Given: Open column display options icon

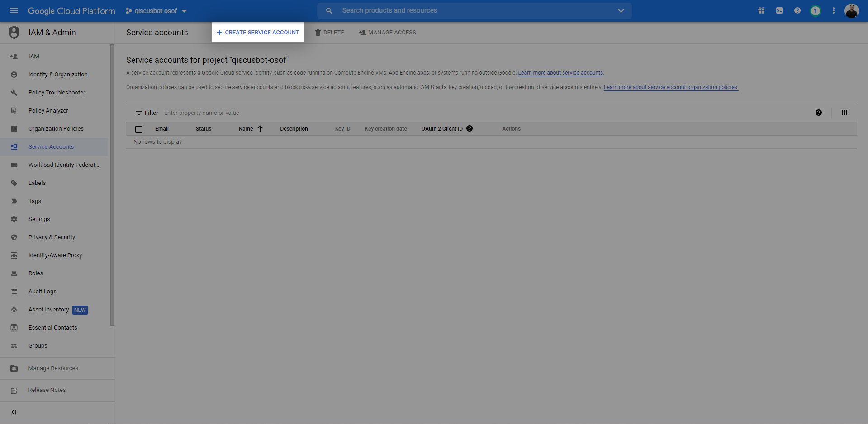Looking at the screenshot, I should [844, 113].
